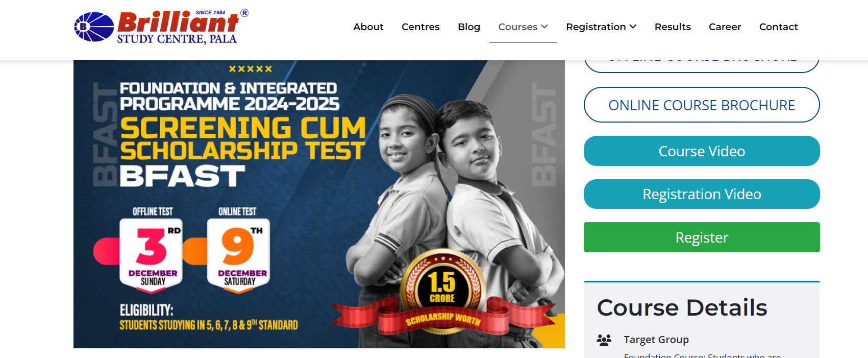Click the Course Details heading
The width and height of the screenshot is (868, 358).
682,307
